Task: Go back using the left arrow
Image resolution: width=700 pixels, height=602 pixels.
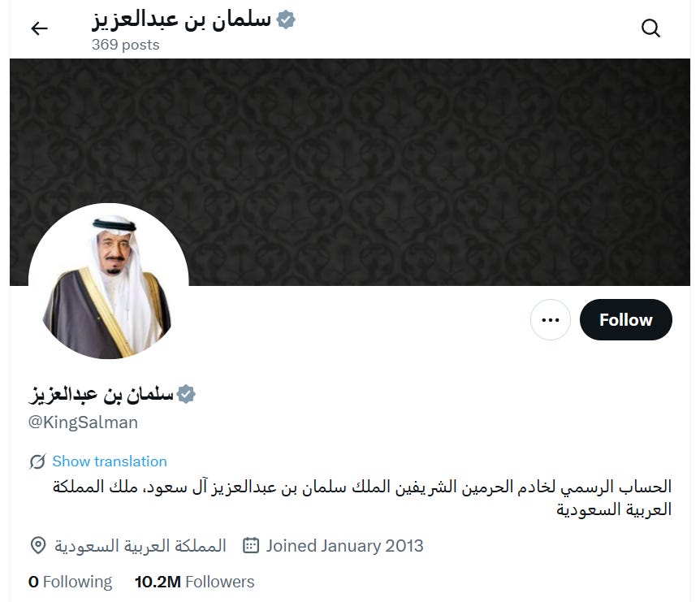Action: point(39,28)
